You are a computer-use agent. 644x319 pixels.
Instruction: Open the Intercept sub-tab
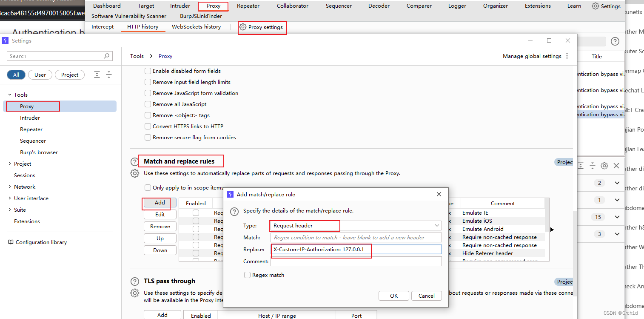[103, 27]
